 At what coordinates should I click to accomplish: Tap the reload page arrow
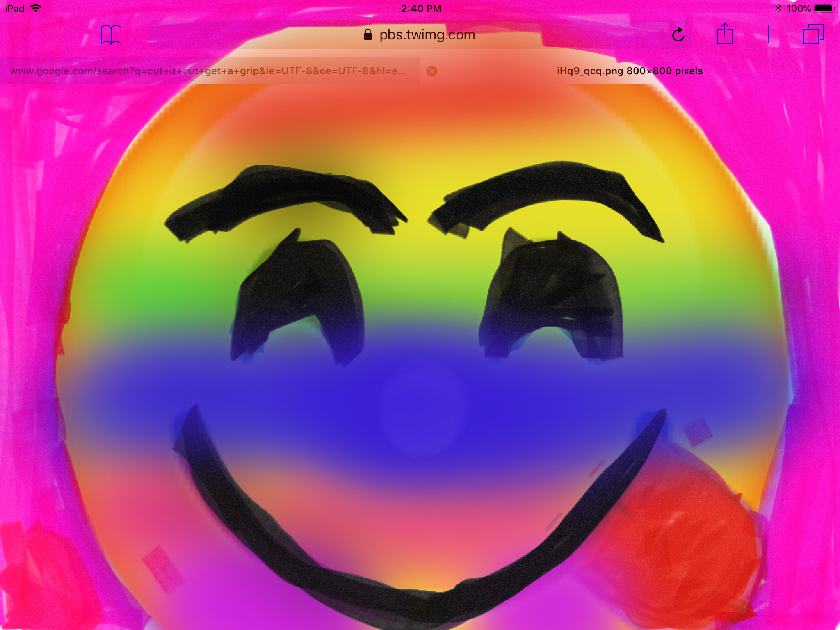(678, 35)
